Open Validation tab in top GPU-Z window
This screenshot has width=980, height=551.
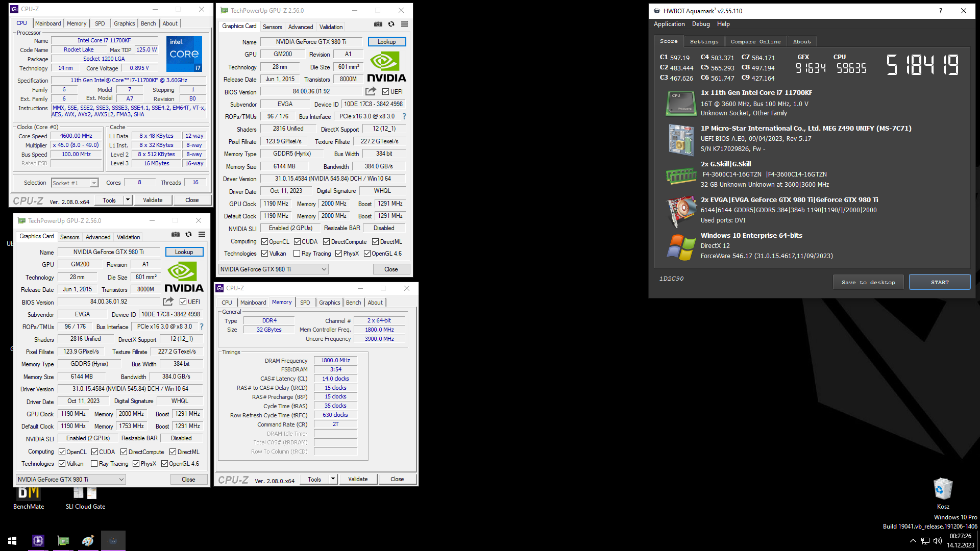(331, 27)
